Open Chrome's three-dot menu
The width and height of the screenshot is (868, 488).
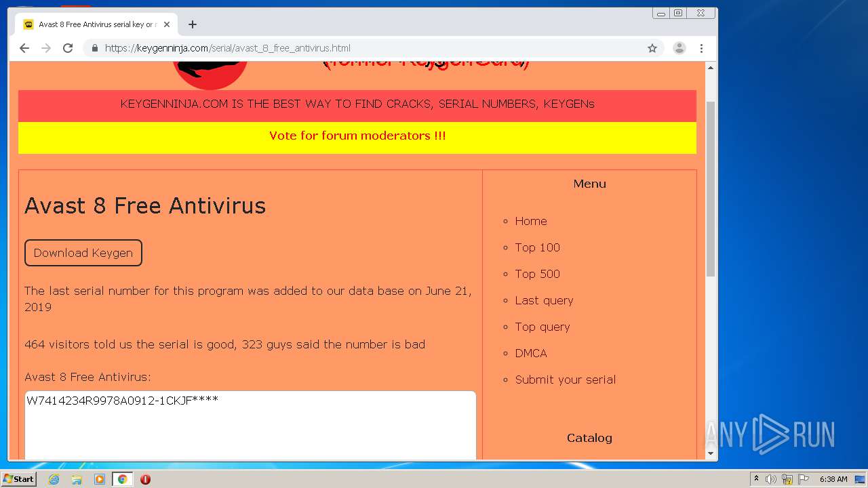point(701,48)
